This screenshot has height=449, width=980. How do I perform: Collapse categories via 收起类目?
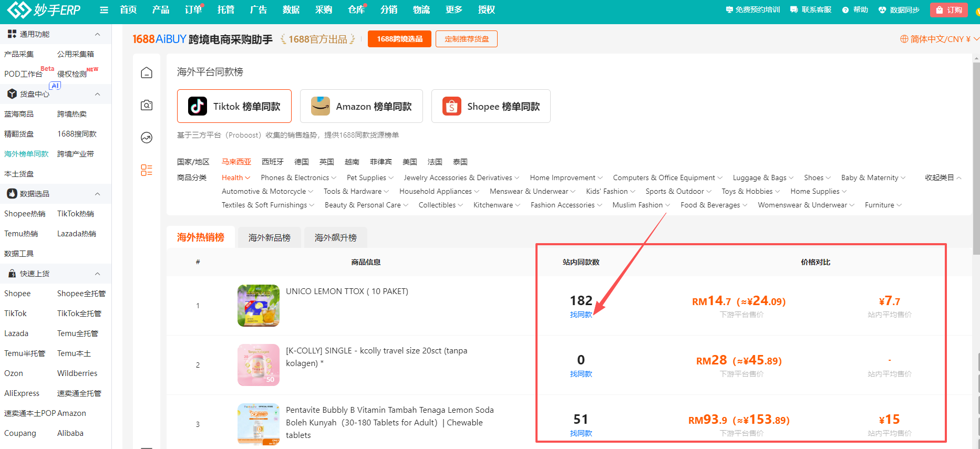pos(943,177)
